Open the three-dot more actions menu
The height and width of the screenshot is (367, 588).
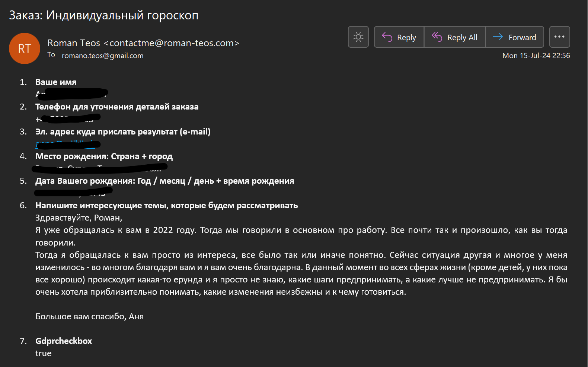pyautogui.click(x=559, y=37)
